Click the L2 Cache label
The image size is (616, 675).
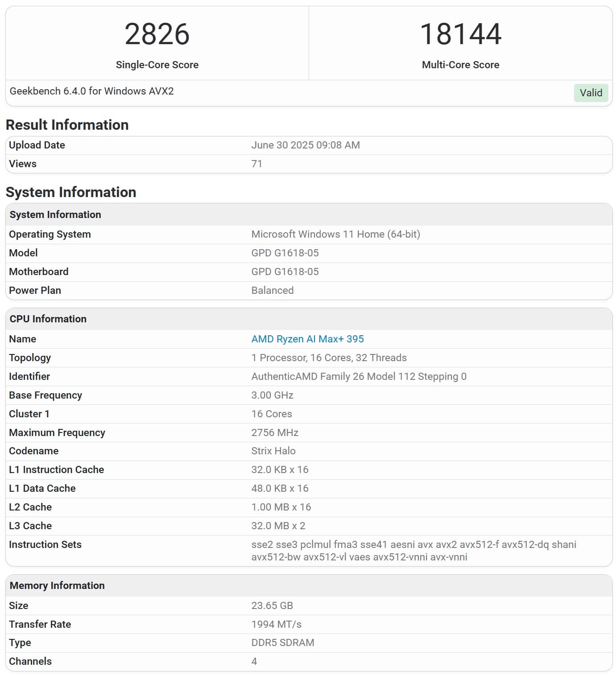30,507
